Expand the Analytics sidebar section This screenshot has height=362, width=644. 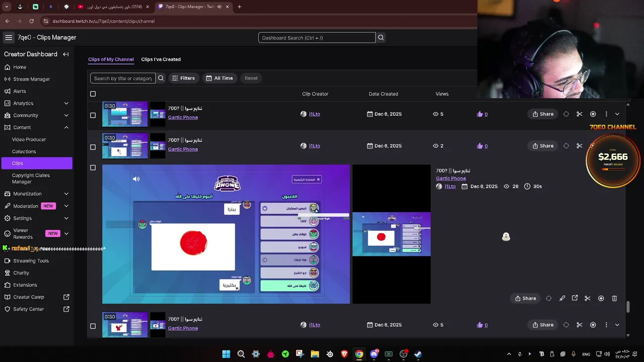(x=66, y=103)
